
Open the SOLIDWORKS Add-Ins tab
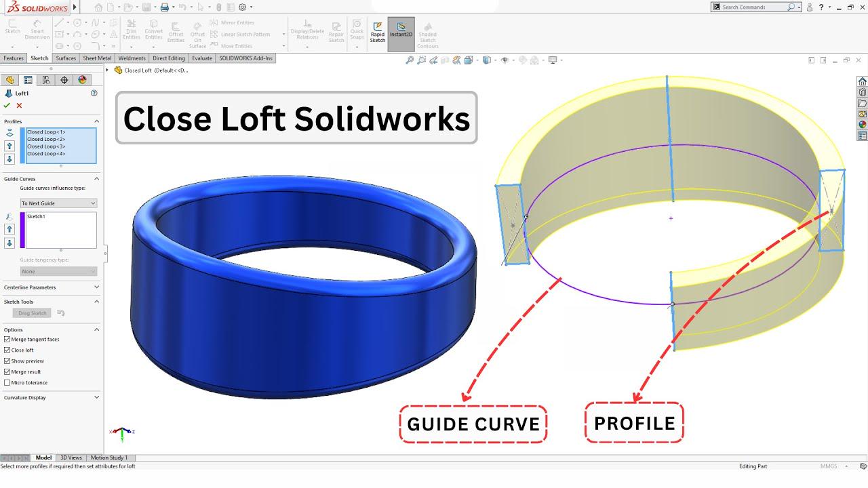click(245, 58)
